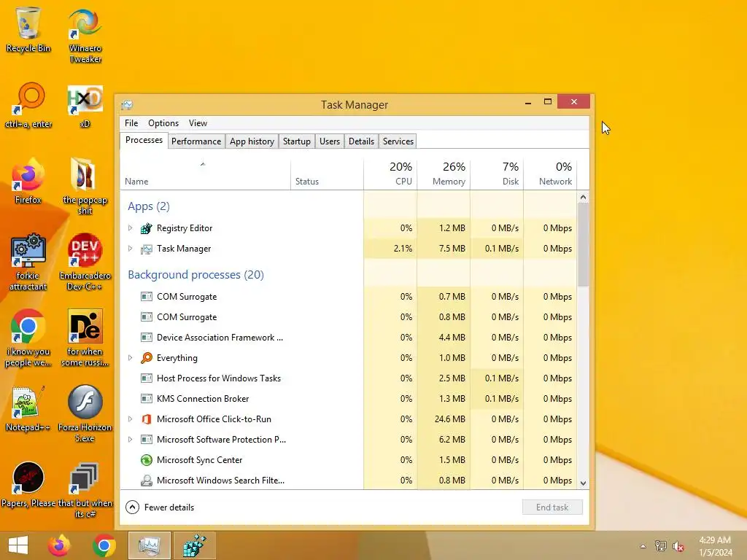Switch to the Services tab
Screen dimensions: 747x560
coord(398,141)
